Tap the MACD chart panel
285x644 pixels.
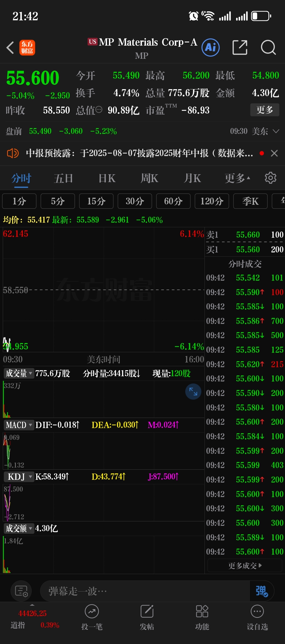tap(103, 451)
